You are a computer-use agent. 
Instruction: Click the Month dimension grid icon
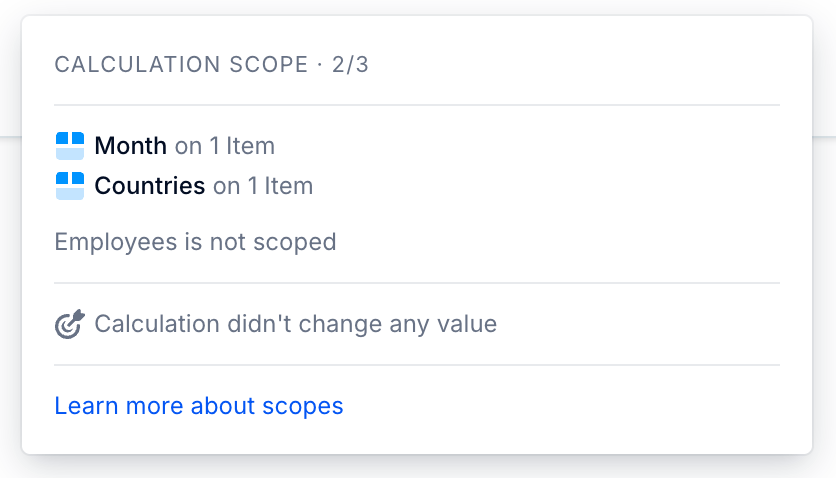[x=70, y=146]
